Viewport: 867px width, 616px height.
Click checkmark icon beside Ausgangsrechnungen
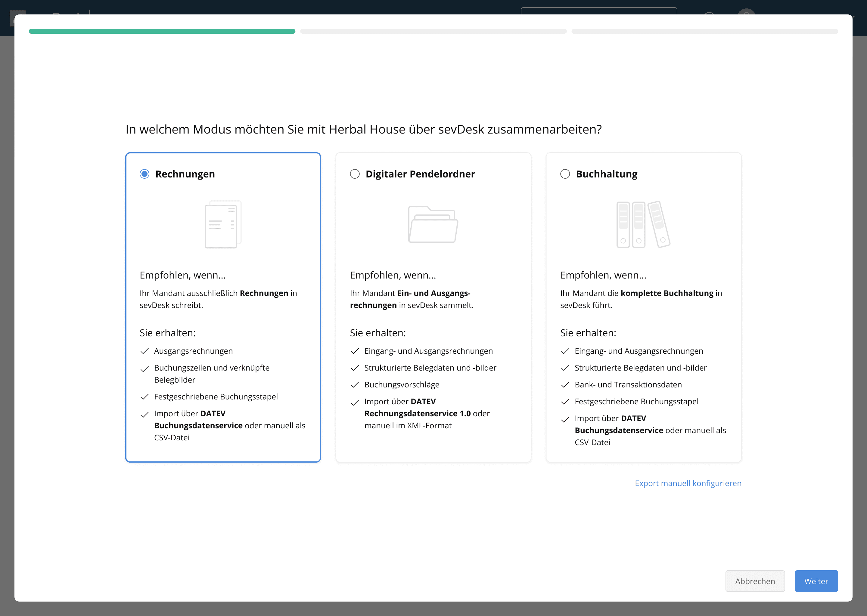(144, 351)
